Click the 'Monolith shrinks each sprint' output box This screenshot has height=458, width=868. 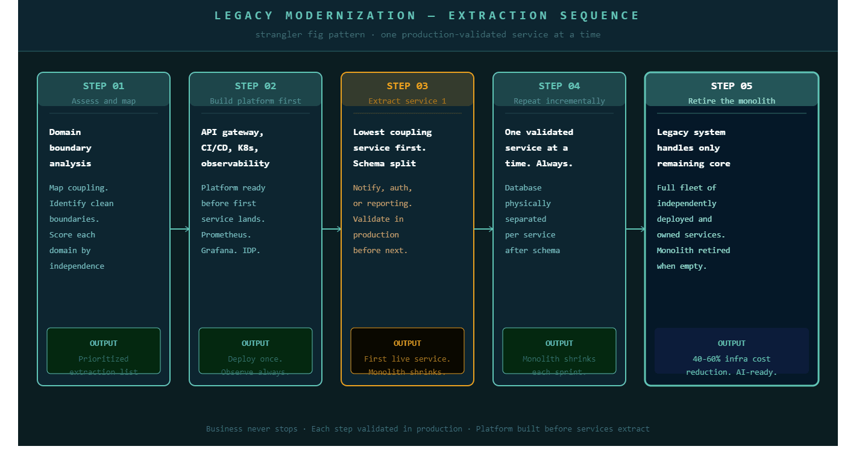559,351
